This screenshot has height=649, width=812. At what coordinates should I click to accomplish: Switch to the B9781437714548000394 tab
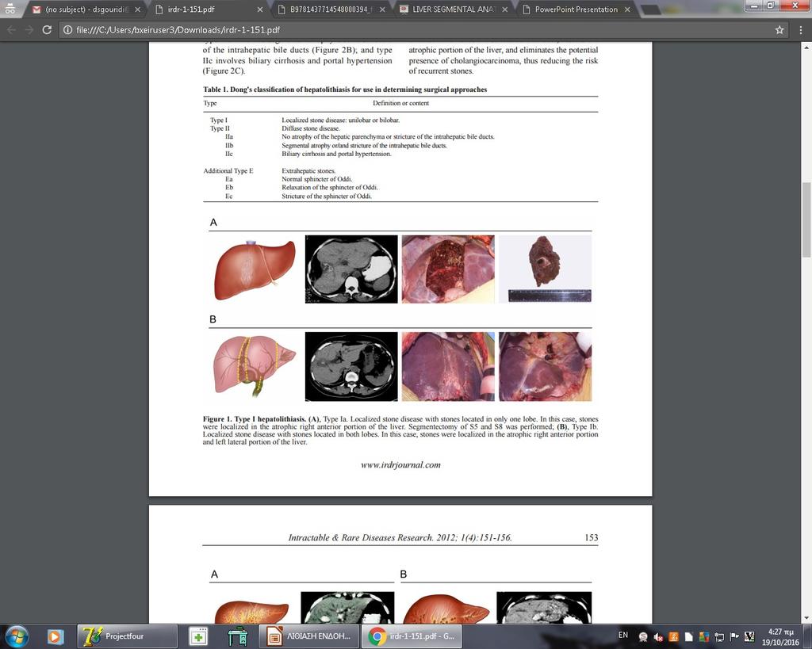click(331, 10)
